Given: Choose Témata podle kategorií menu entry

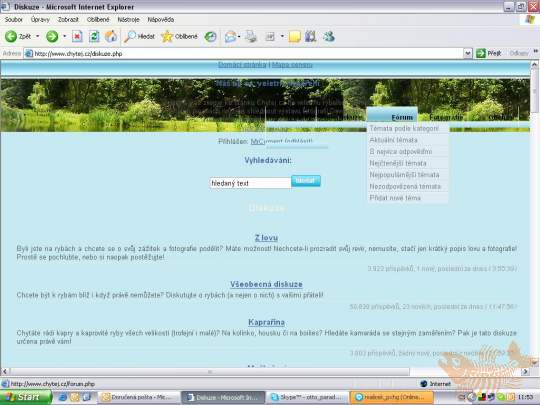Looking at the screenshot, I should pos(404,128).
